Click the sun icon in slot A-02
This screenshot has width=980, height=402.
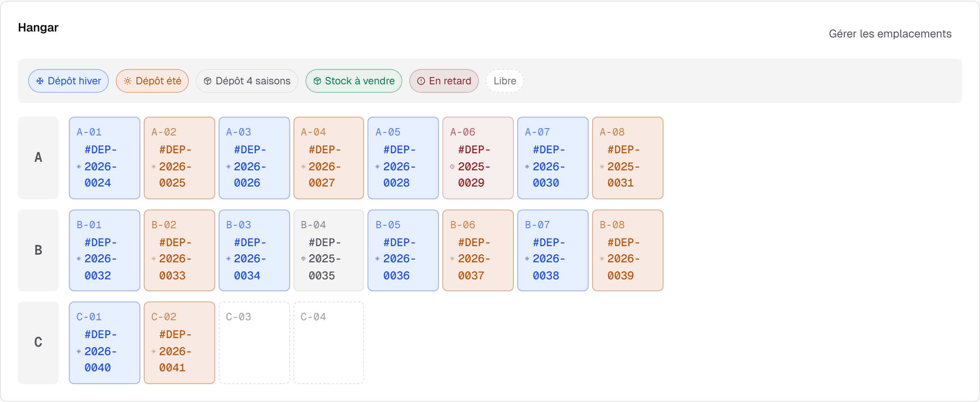154,167
